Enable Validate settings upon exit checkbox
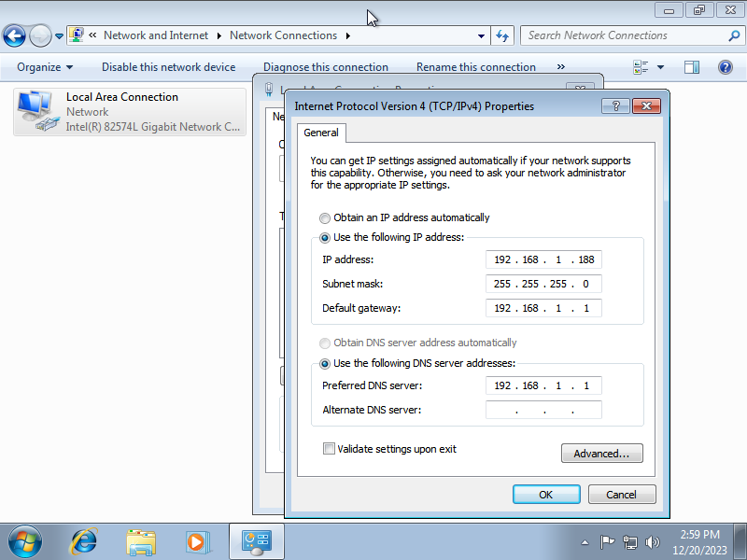Image resolution: width=747 pixels, height=560 pixels. 329,449
